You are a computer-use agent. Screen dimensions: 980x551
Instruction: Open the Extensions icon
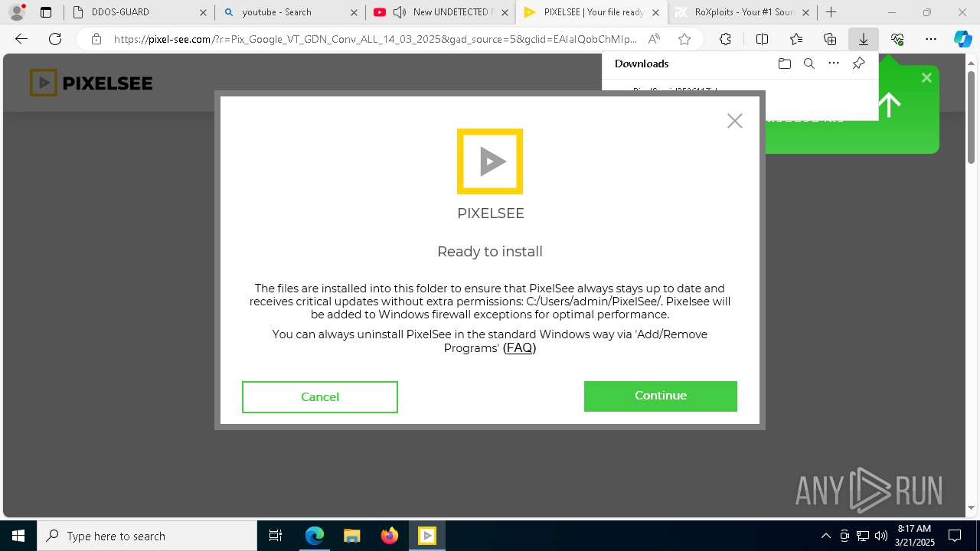[725, 39]
